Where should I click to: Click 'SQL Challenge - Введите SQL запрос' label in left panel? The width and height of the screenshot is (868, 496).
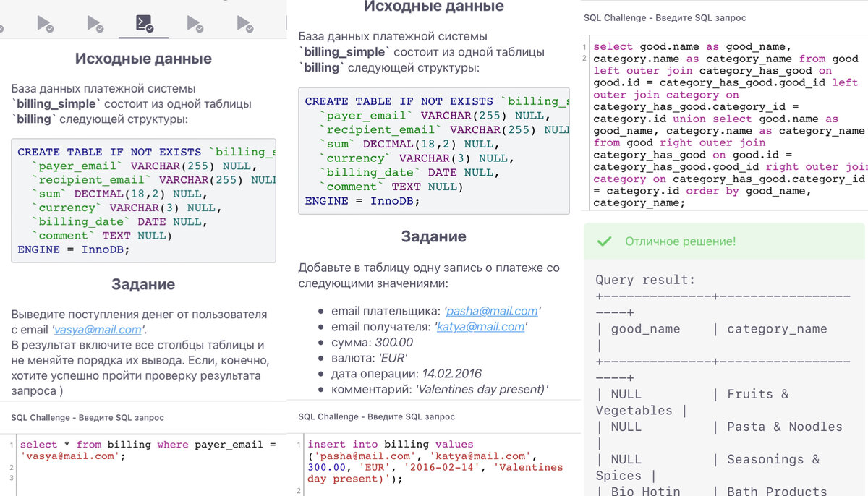tap(88, 417)
